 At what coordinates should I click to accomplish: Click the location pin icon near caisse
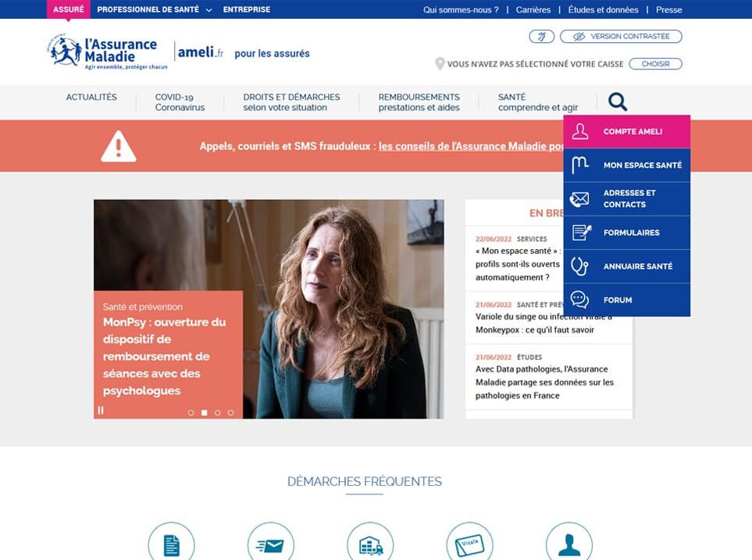coord(440,64)
